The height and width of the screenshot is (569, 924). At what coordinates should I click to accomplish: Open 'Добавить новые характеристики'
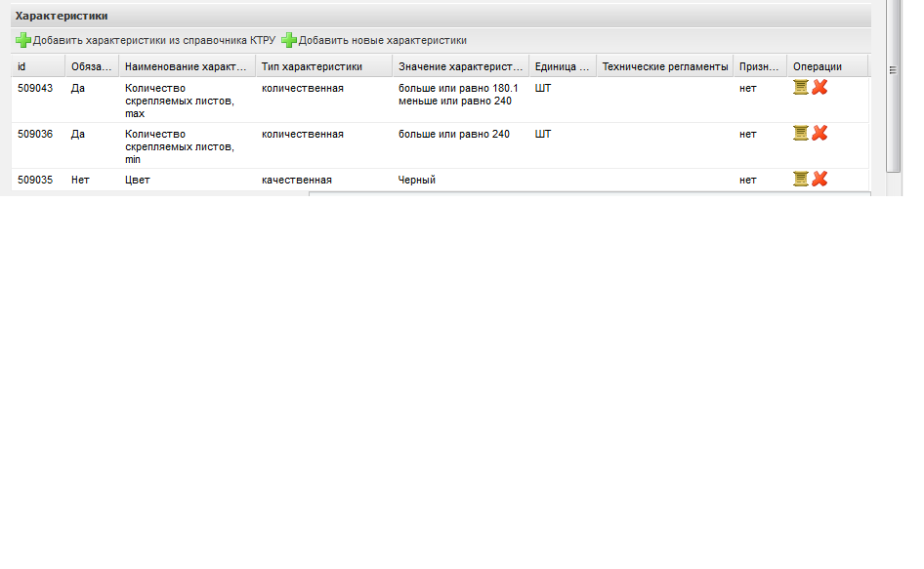click(x=383, y=41)
